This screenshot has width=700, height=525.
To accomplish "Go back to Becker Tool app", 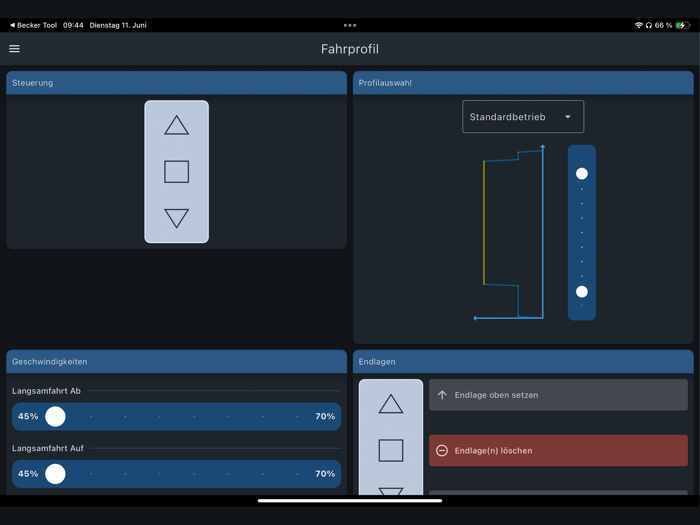I will coord(33,25).
